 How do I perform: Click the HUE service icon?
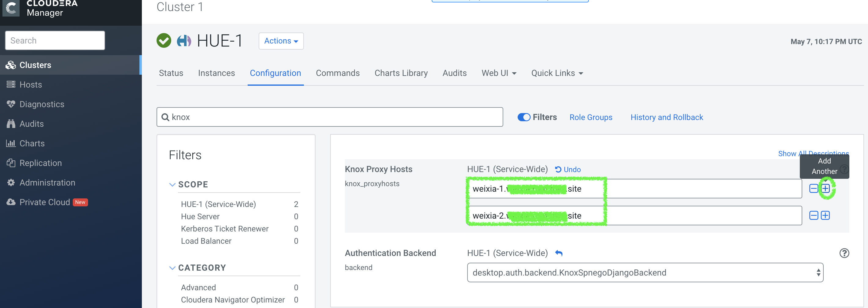pos(184,41)
